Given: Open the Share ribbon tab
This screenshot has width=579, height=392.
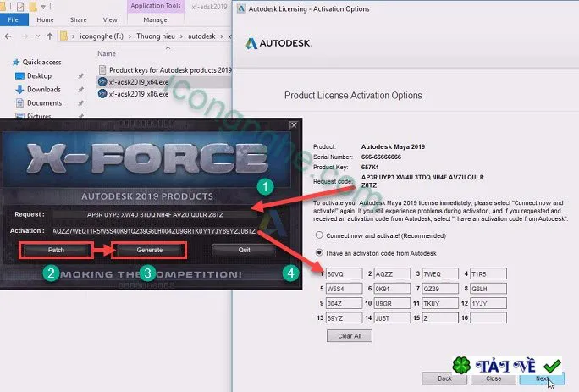Looking at the screenshot, I should [x=78, y=20].
